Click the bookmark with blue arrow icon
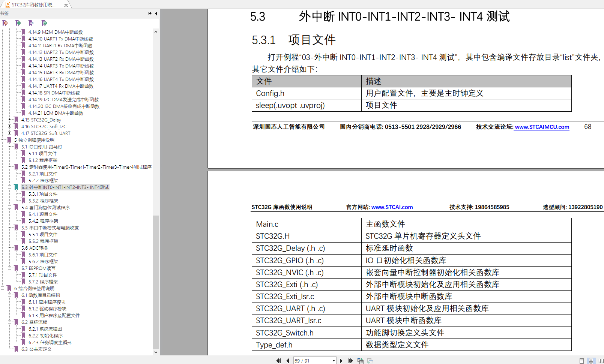The height and width of the screenshot is (364, 604). click(31, 23)
